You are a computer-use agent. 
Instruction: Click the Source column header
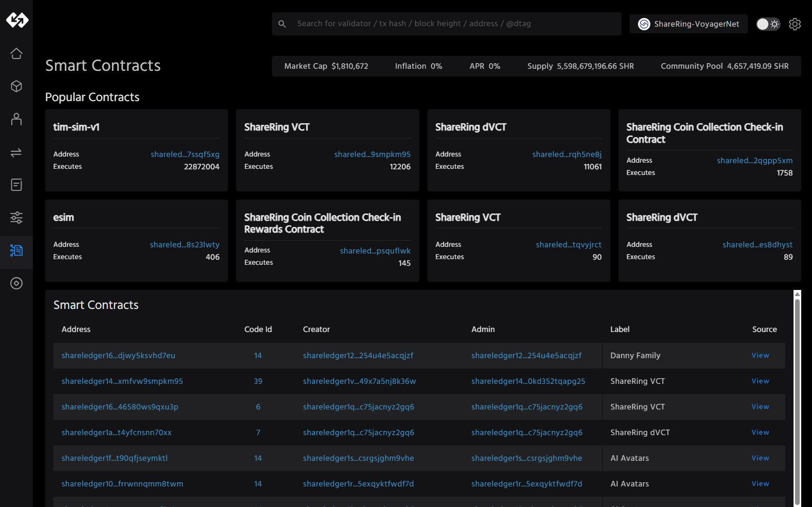(x=765, y=329)
